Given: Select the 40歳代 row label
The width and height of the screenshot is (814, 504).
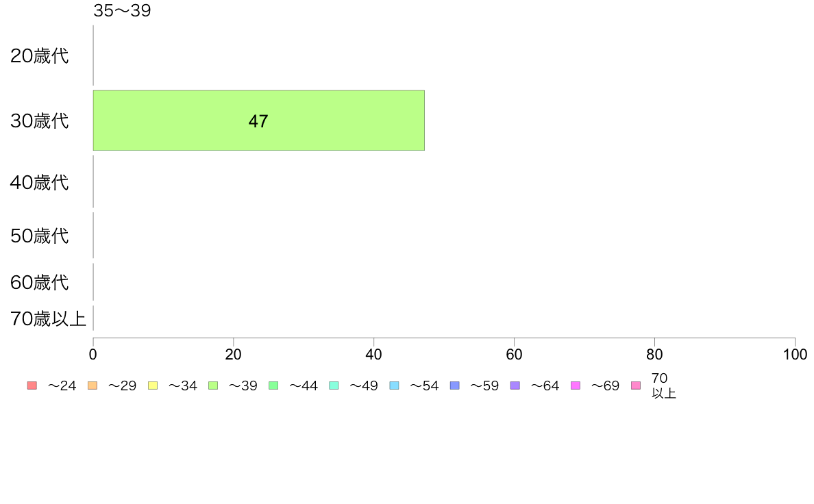Looking at the screenshot, I should pyautogui.click(x=40, y=183).
